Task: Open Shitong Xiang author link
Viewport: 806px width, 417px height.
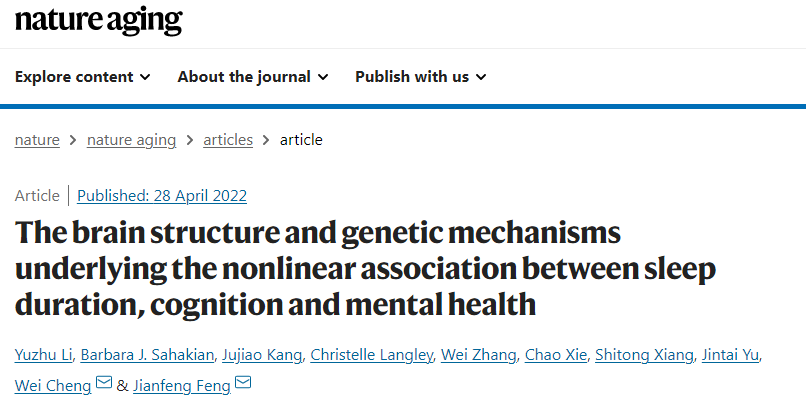Action: [x=644, y=355]
